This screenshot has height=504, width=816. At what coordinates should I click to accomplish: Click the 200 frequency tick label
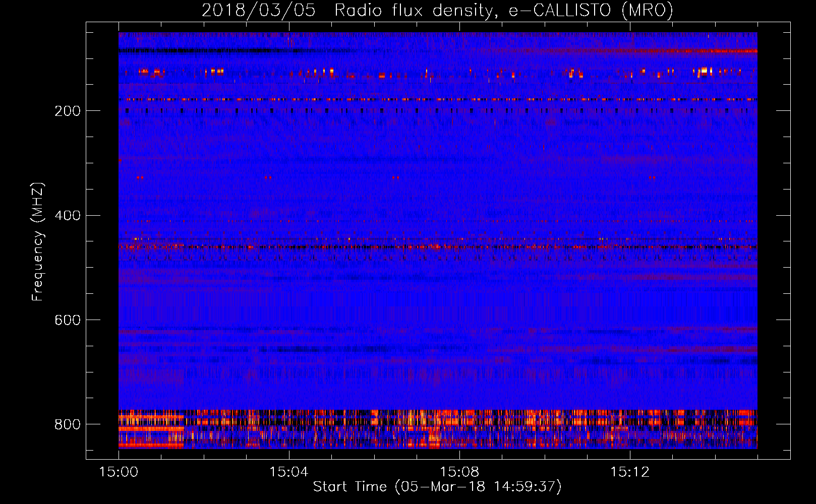68,111
